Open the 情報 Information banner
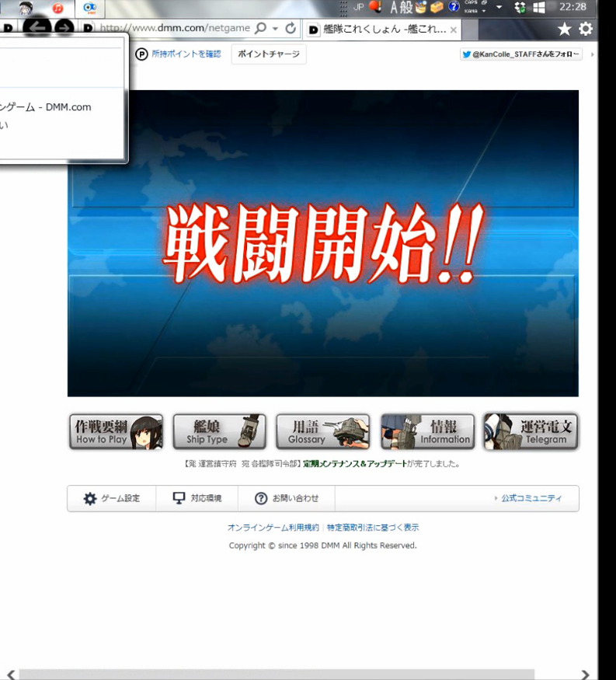This screenshot has width=616, height=680. 427,431
